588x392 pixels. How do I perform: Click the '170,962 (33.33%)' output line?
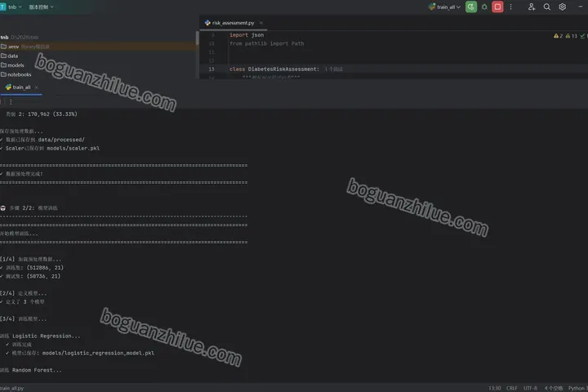(42, 114)
